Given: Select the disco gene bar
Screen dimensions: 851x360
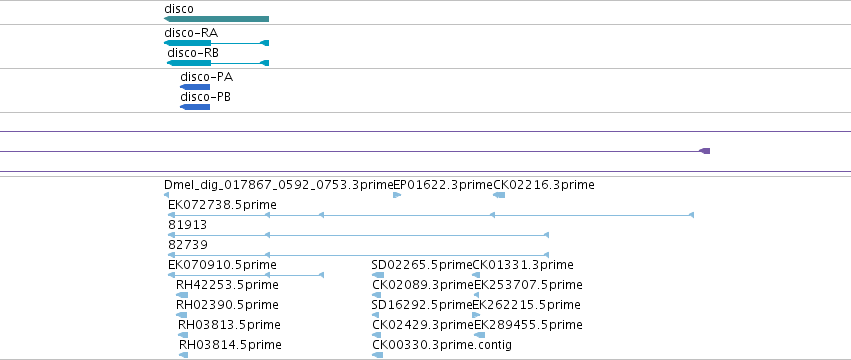Looking at the screenshot, I should coord(217,19).
